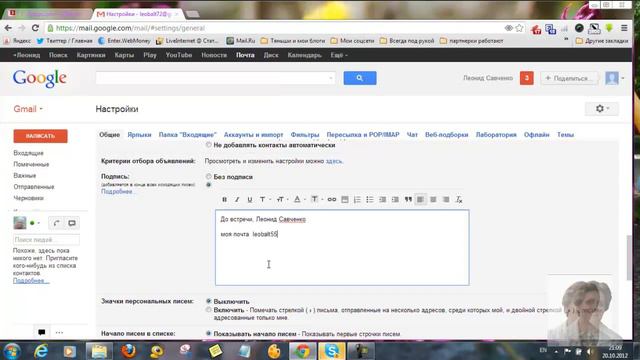Open the 'Папка "Входящие"' settings tab
This screenshot has width=640, height=360.
pos(187,135)
